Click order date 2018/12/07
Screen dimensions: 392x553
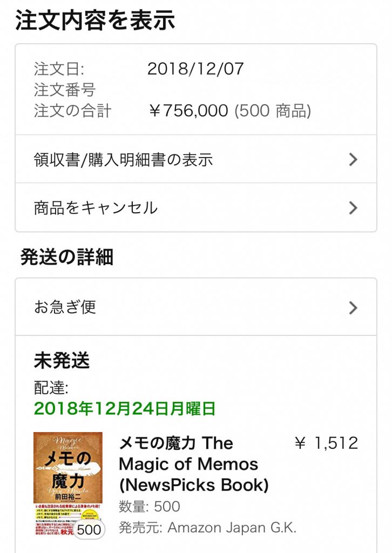click(x=195, y=69)
